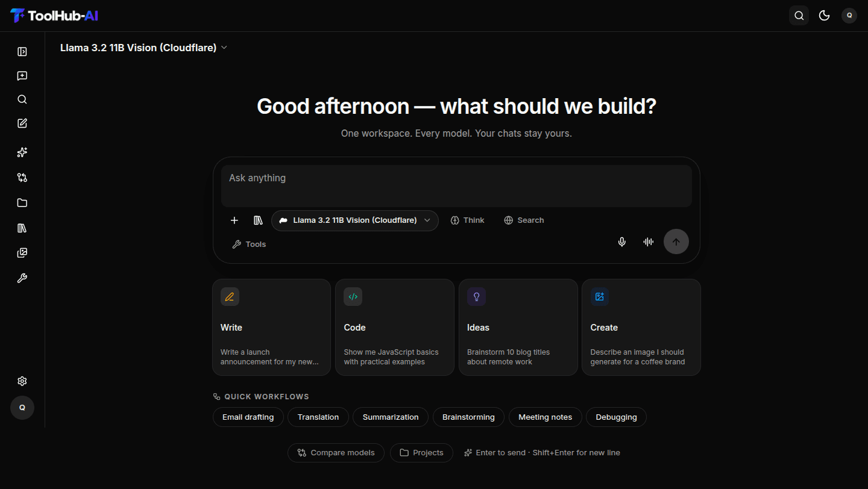Open the compare icon in the sidebar
868x489 pixels.
point(22,178)
